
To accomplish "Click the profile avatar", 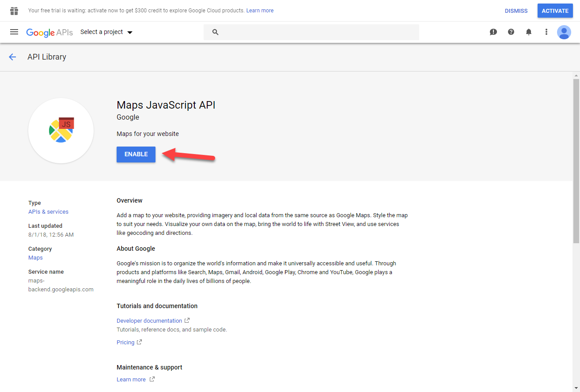I will point(564,32).
